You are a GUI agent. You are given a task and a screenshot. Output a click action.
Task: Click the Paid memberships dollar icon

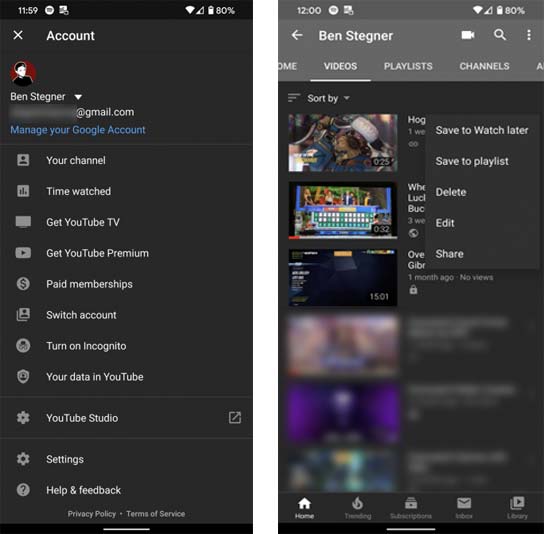click(x=23, y=283)
